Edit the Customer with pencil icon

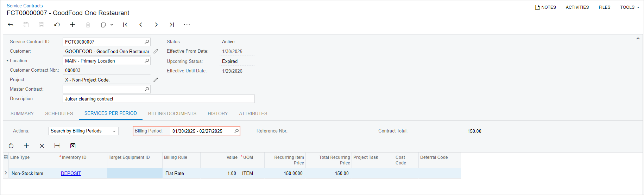(156, 51)
